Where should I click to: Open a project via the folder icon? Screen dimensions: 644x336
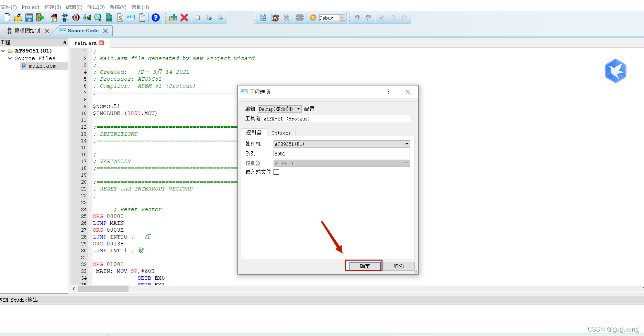18,18
